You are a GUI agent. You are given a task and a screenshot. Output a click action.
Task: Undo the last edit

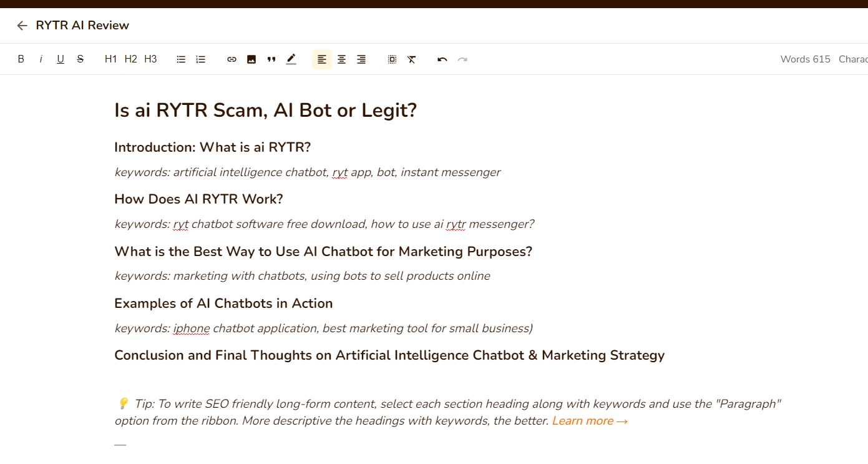click(x=442, y=59)
